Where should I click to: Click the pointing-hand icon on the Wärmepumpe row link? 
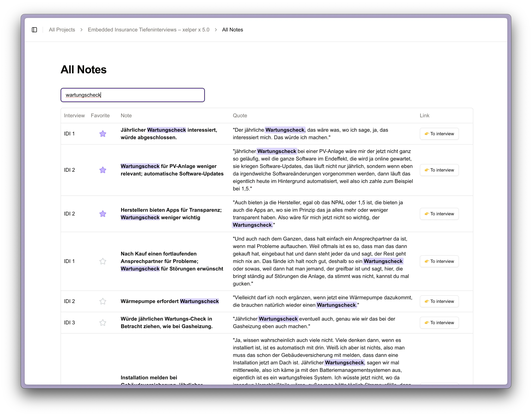click(427, 301)
